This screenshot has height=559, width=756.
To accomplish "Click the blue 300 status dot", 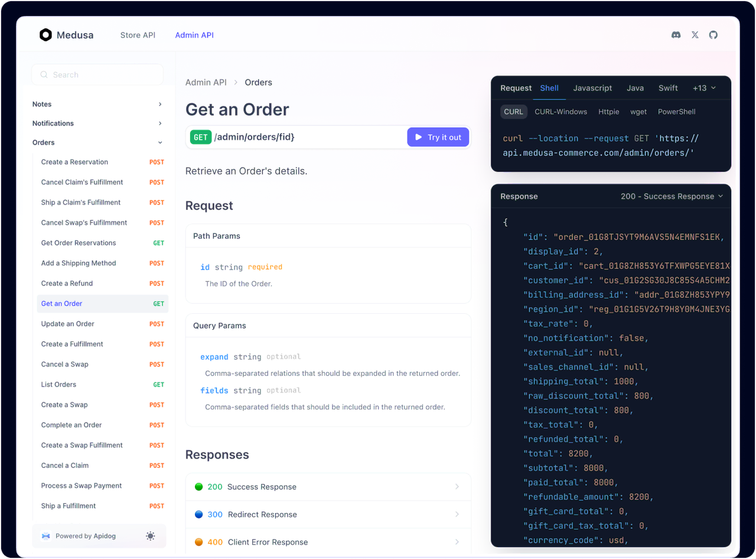I will [x=198, y=515].
